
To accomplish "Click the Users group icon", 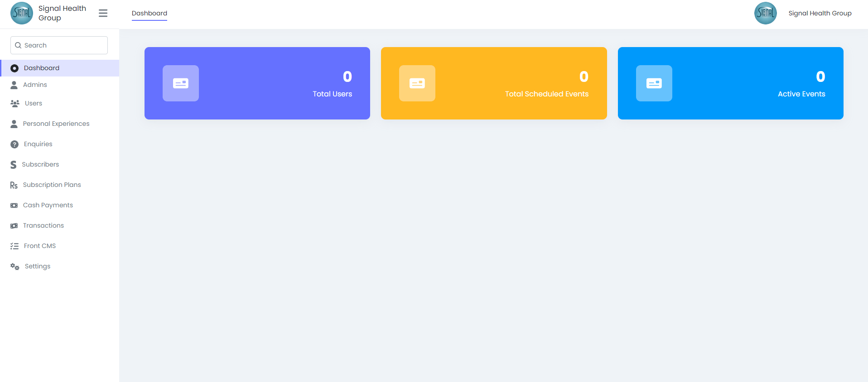I will click(15, 104).
